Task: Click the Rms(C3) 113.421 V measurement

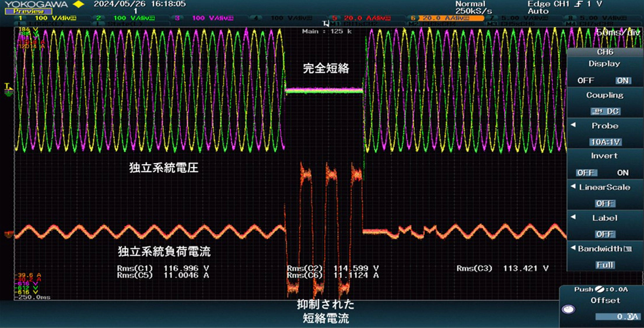Action: click(502, 268)
